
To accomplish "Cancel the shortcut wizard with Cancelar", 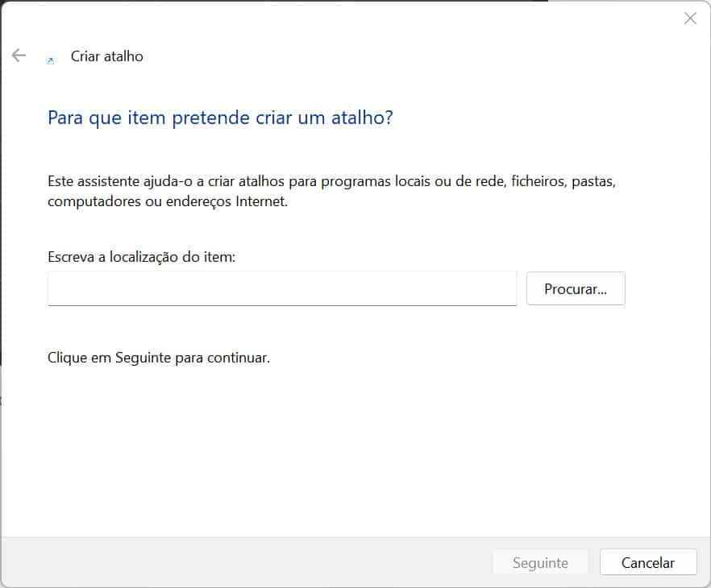I will pyautogui.click(x=648, y=563).
